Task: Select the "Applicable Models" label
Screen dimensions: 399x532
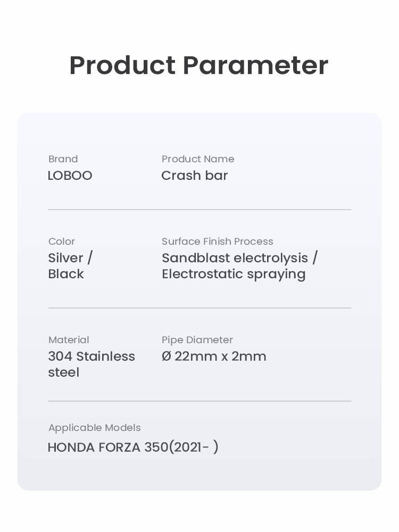Action: pos(94,428)
